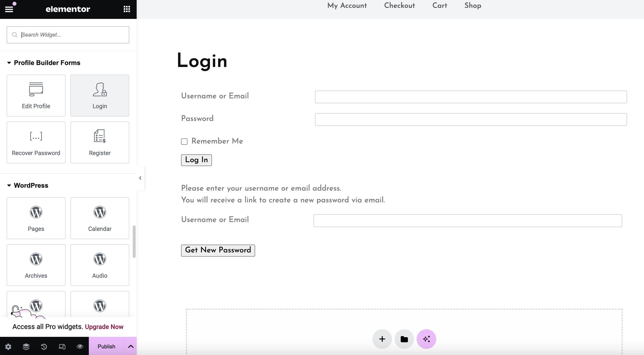Focus the recovery Username or Email field
The height and width of the screenshot is (355, 644).
click(x=468, y=221)
